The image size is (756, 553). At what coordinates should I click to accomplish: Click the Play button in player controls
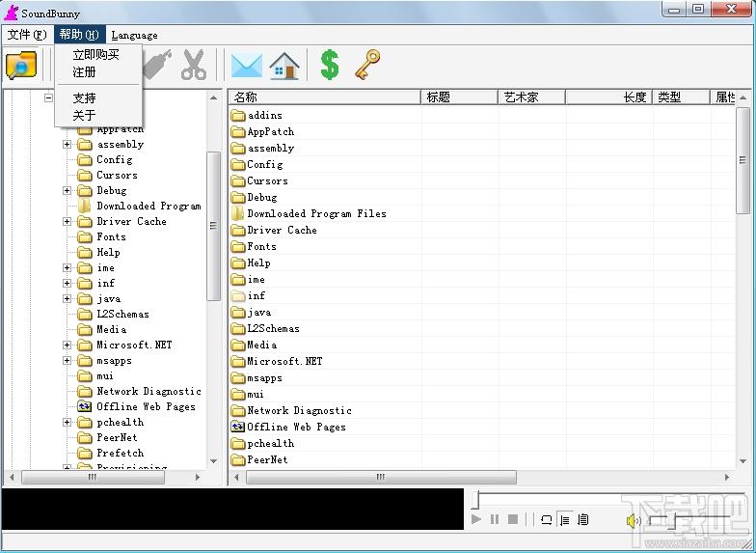(x=476, y=519)
